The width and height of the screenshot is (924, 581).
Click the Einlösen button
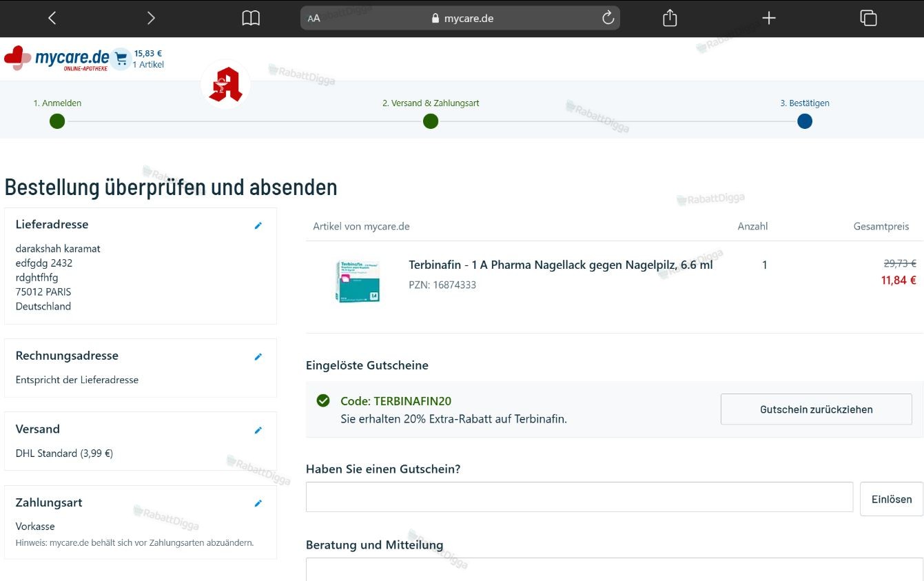coord(892,499)
